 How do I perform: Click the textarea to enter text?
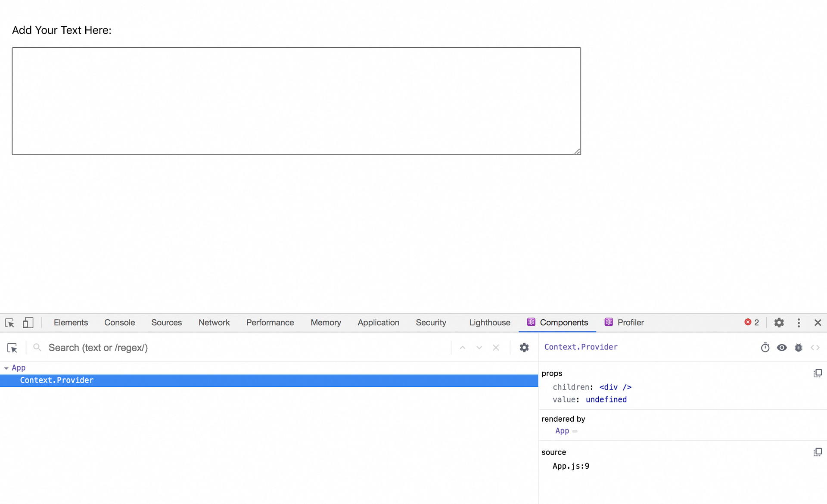(295, 100)
